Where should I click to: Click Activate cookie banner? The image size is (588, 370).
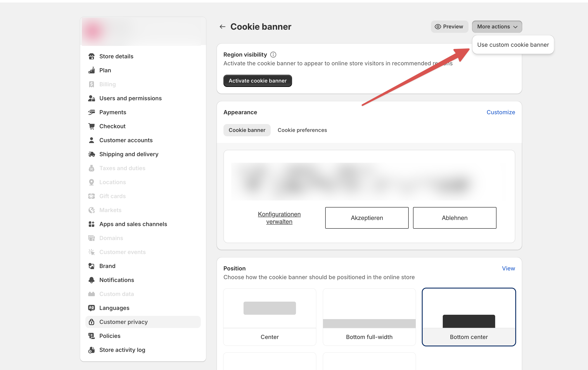coord(257,81)
